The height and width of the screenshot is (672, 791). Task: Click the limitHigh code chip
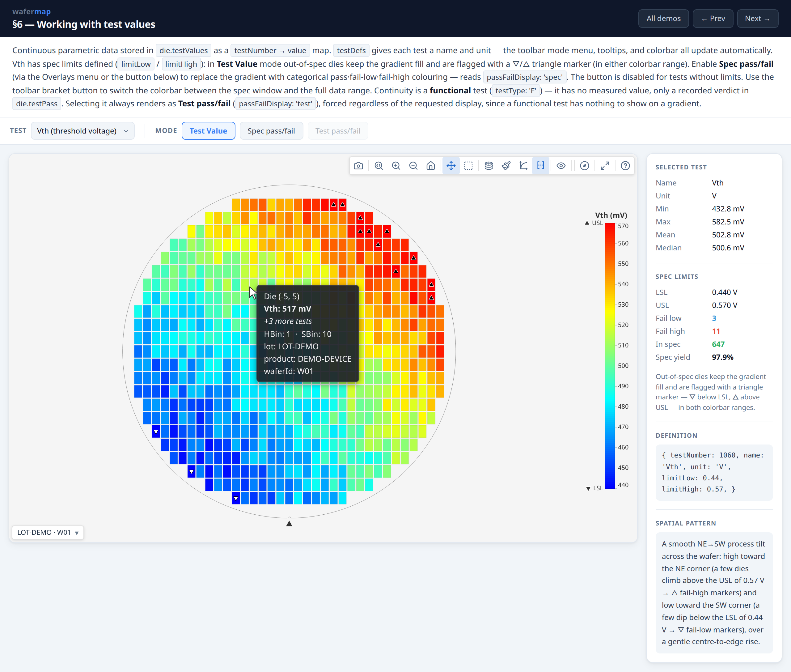pos(181,64)
